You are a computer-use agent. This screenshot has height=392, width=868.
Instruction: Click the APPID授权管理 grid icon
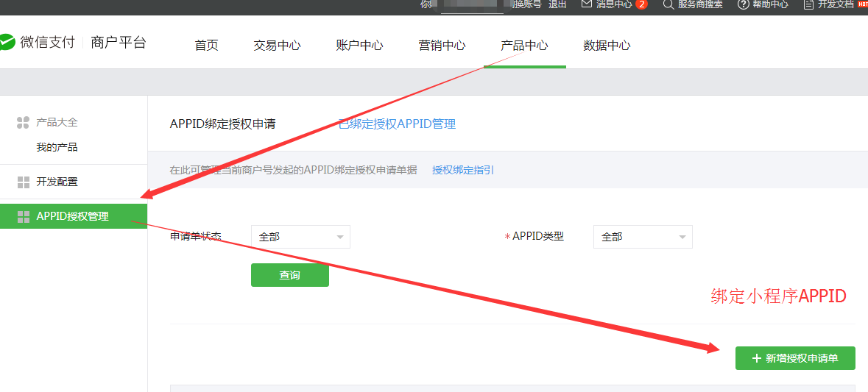click(x=24, y=217)
